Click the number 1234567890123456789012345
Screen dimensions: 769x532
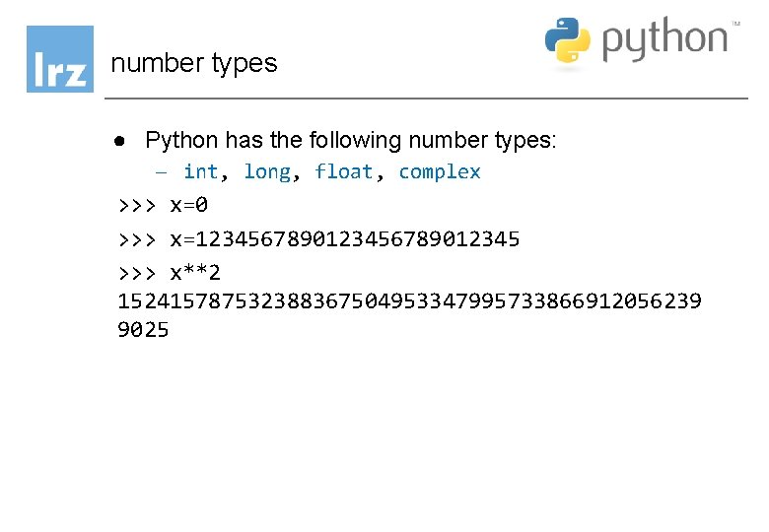358,239
